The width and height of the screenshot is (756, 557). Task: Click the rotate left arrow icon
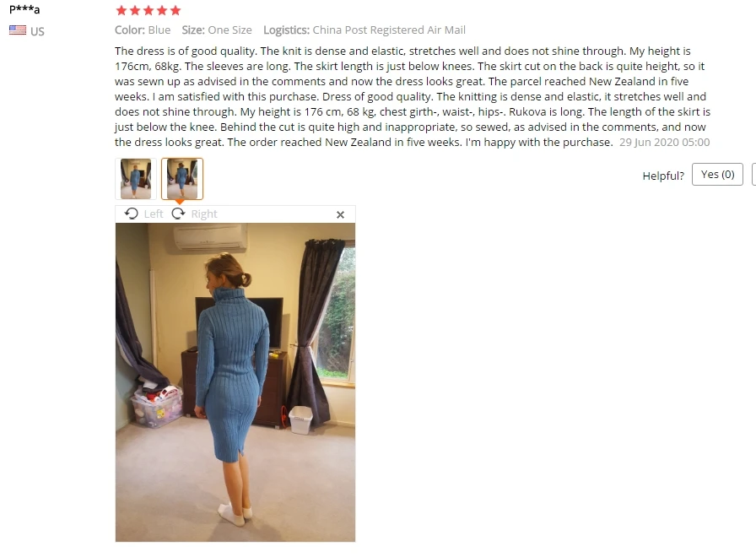(131, 214)
